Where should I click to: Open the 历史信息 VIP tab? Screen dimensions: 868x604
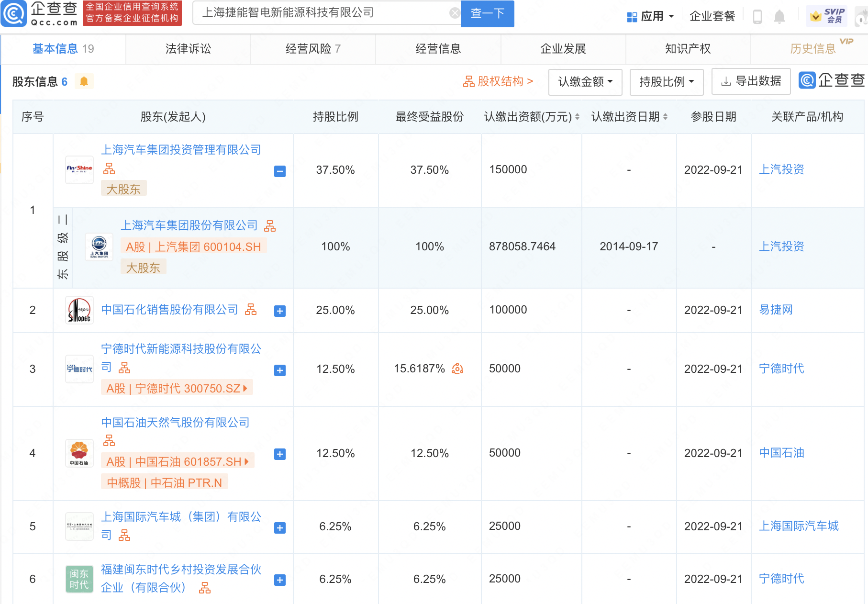(x=812, y=49)
